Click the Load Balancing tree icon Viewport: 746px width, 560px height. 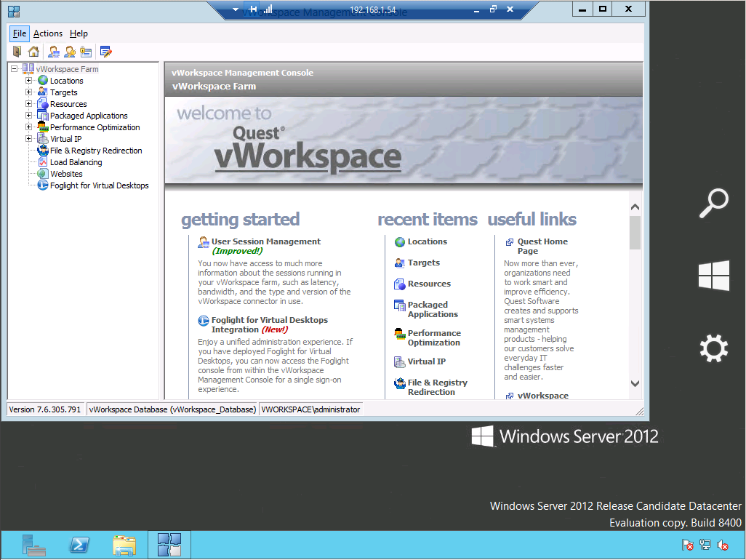point(43,161)
